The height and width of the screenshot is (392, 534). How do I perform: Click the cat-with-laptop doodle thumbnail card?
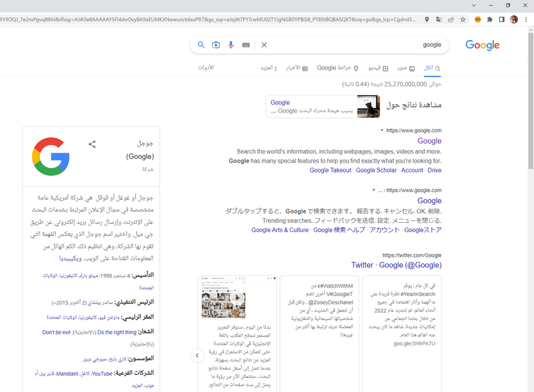[x=368, y=107]
